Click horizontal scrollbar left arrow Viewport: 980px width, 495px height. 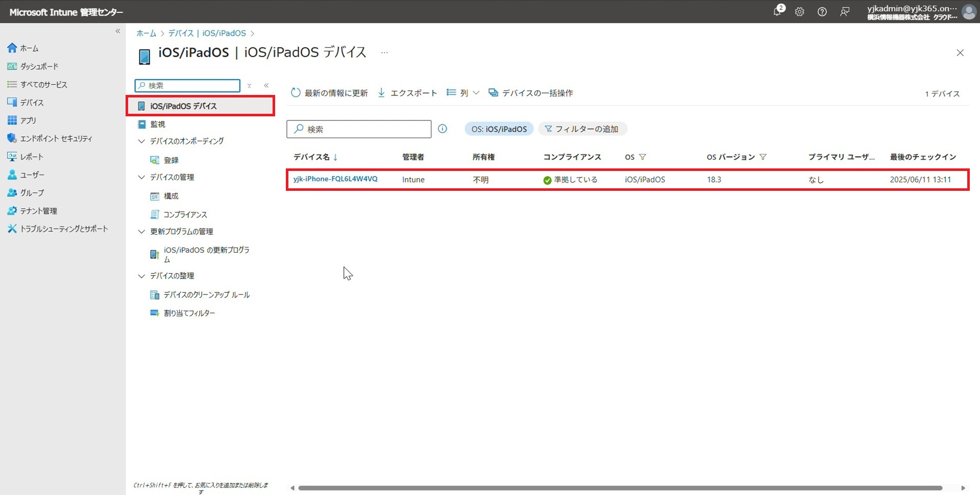coord(292,488)
